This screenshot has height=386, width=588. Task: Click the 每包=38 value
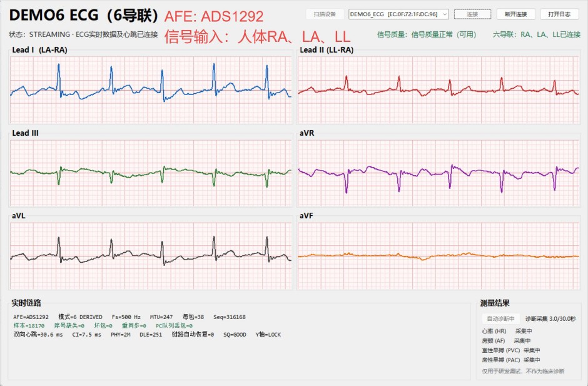pyautogui.click(x=193, y=317)
